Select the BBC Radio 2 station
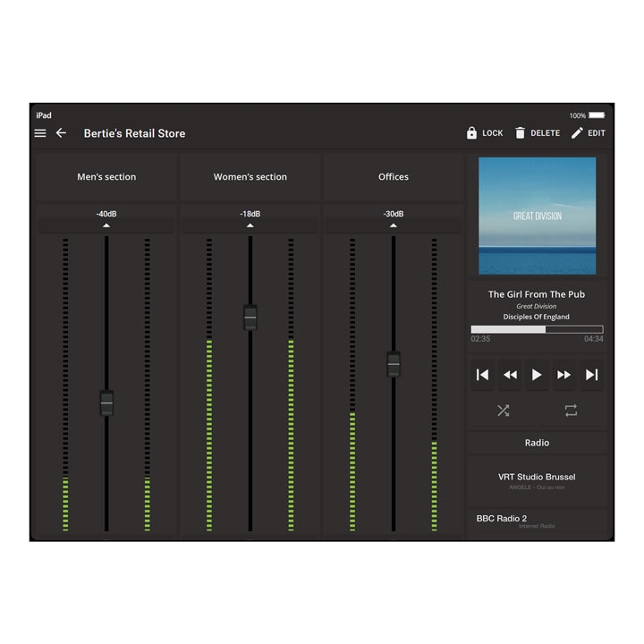 [537, 521]
